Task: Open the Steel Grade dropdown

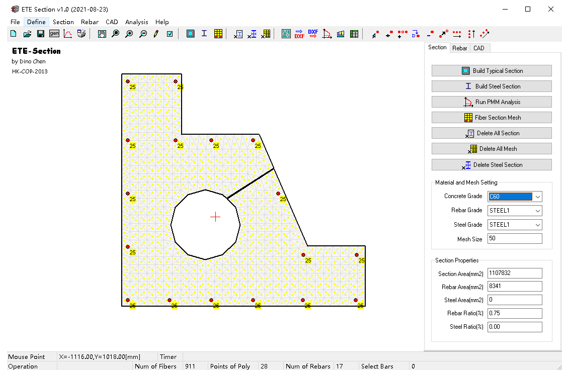Action: click(x=537, y=225)
